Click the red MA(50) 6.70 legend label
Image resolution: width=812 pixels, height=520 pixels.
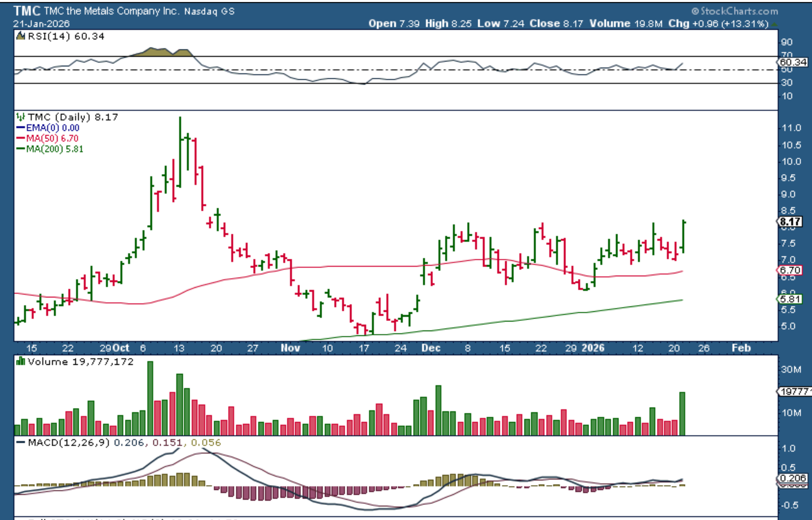[52, 138]
